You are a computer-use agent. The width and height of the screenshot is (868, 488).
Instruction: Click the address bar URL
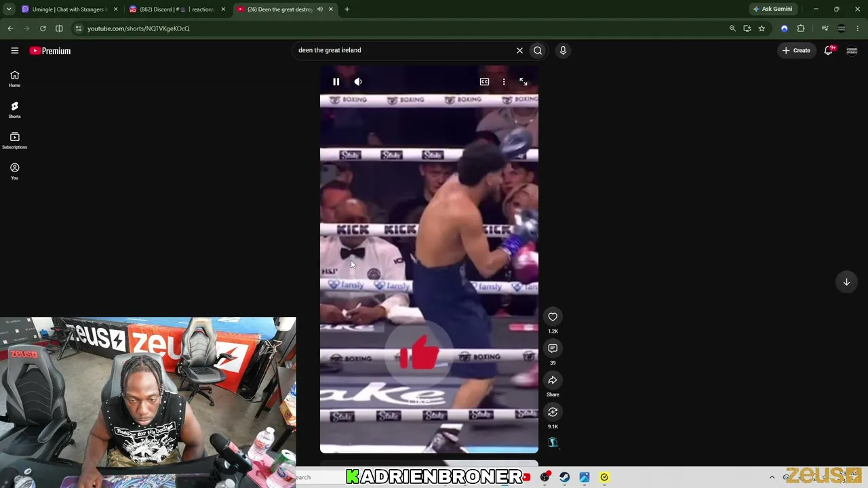coord(138,28)
